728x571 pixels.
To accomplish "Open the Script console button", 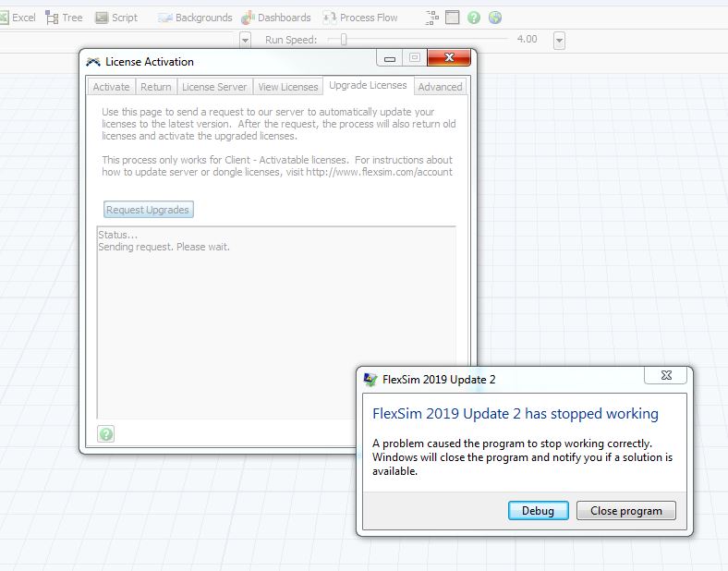I will [x=116, y=18].
